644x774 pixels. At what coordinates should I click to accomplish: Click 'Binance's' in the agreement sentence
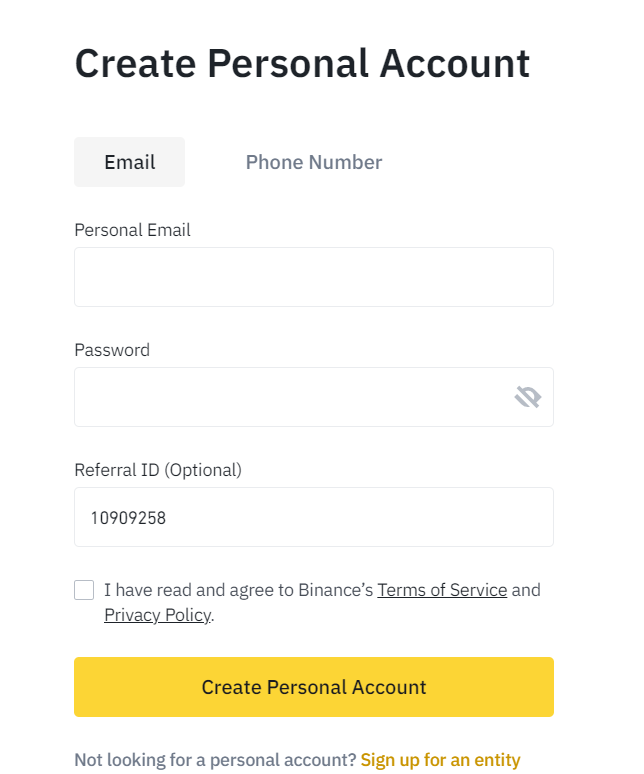click(x=336, y=590)
